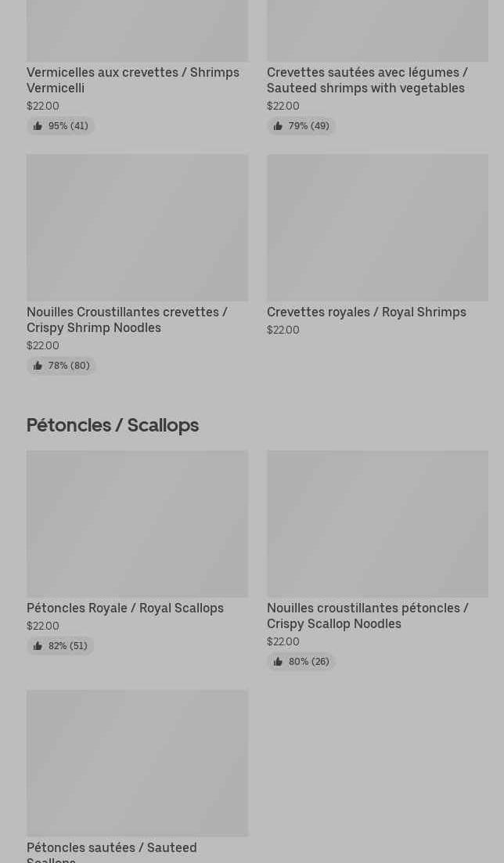Select Pétoncles Royale / Royal Scallops title
This screenshot has height=863, width=504.
click(125, 608)
